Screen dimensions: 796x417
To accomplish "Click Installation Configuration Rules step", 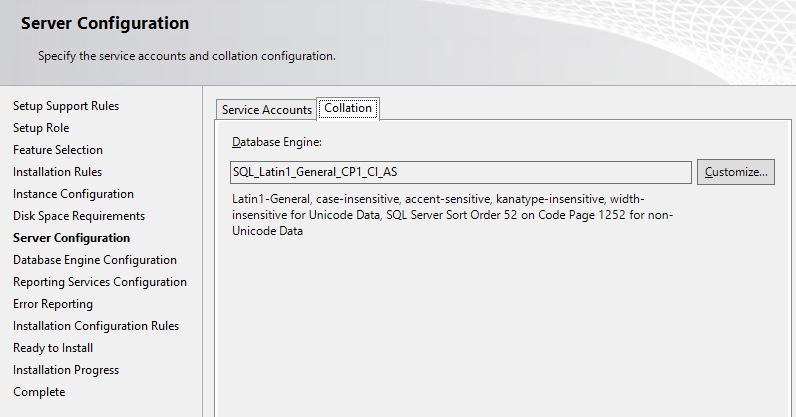I will pyautogui.click(x=96, y=326).
